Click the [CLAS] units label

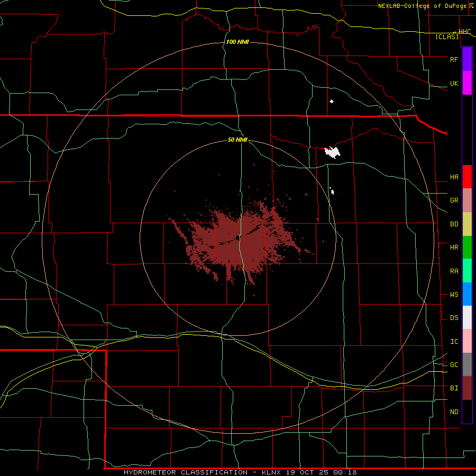[x=447, y=37]
